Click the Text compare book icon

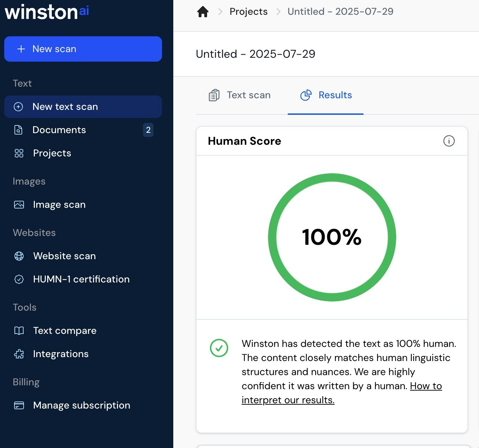(x=19, y=331)
